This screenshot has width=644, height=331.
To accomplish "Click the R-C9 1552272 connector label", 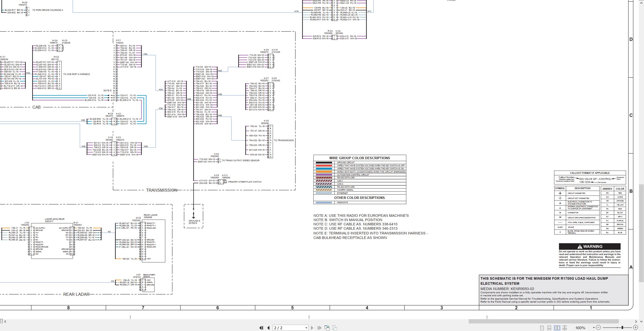I will click(23, 4).
